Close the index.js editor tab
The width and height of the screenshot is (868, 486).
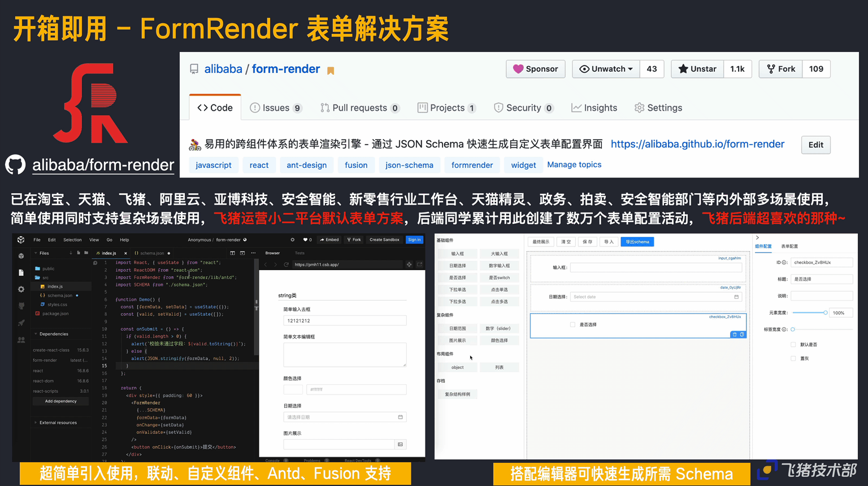click(x=125, y=253)
